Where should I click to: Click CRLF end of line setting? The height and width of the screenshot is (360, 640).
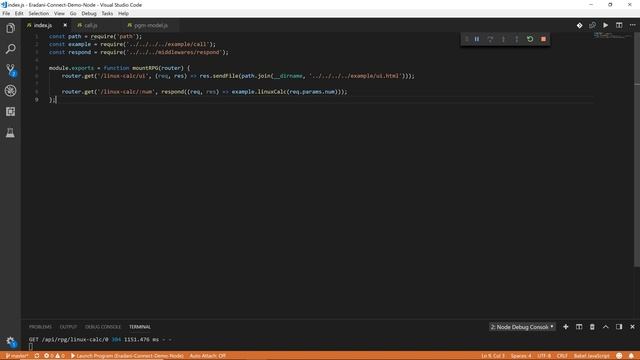coord(562,356)
